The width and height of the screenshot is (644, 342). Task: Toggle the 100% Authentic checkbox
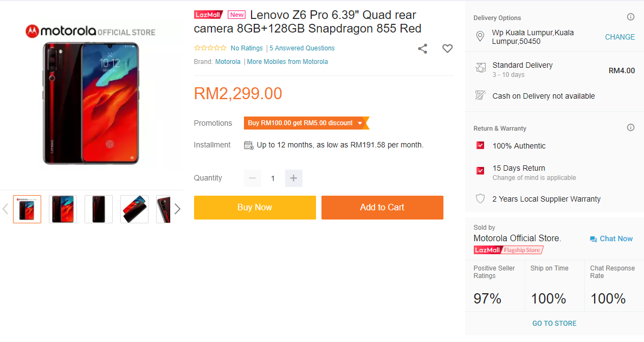[x=480, y=146]
